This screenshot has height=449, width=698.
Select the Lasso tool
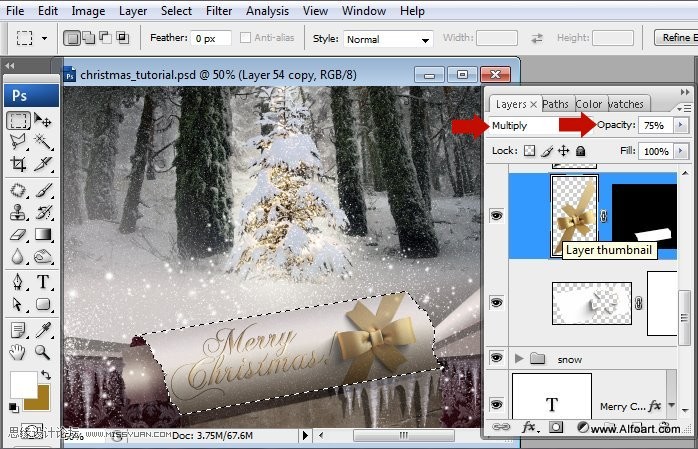coord(18,142)
